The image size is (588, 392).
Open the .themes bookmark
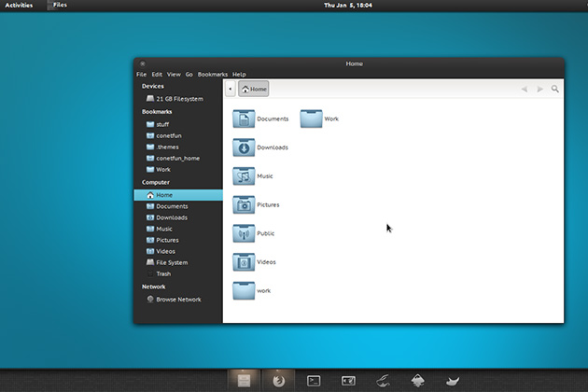[178, 147]
